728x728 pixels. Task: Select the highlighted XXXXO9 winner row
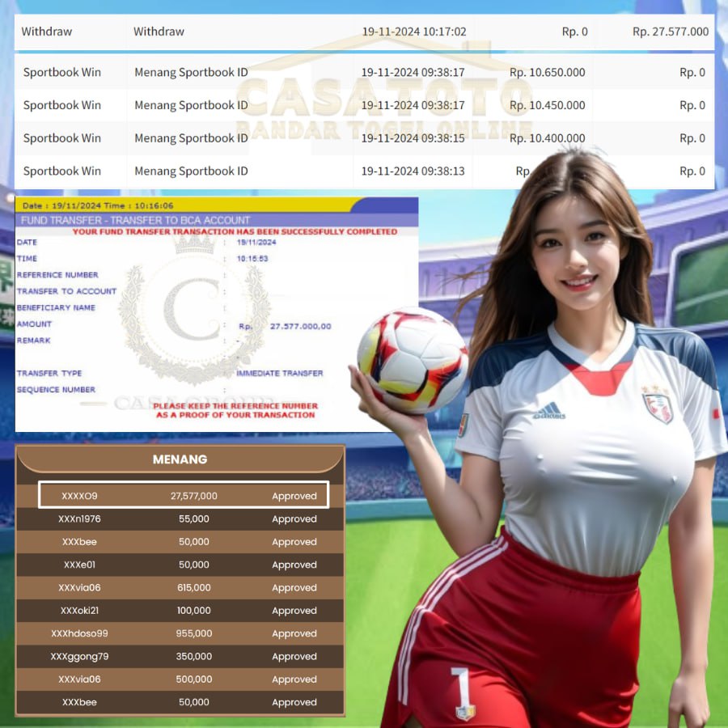pos(184,496)
